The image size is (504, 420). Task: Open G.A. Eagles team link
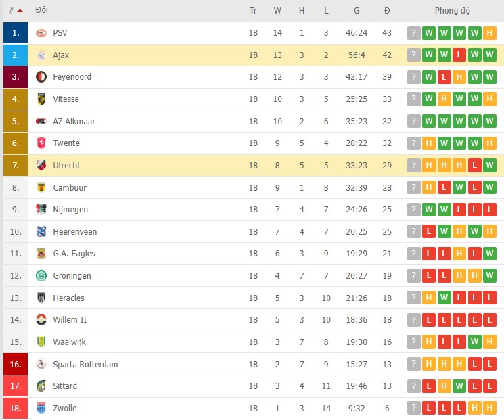pyautogui.click(x=74, y=254)
